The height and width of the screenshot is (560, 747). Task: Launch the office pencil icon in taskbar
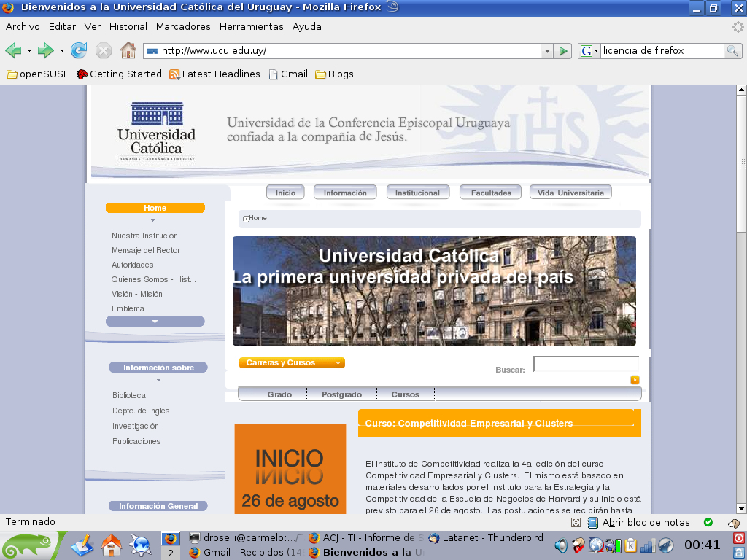point(82,545)
